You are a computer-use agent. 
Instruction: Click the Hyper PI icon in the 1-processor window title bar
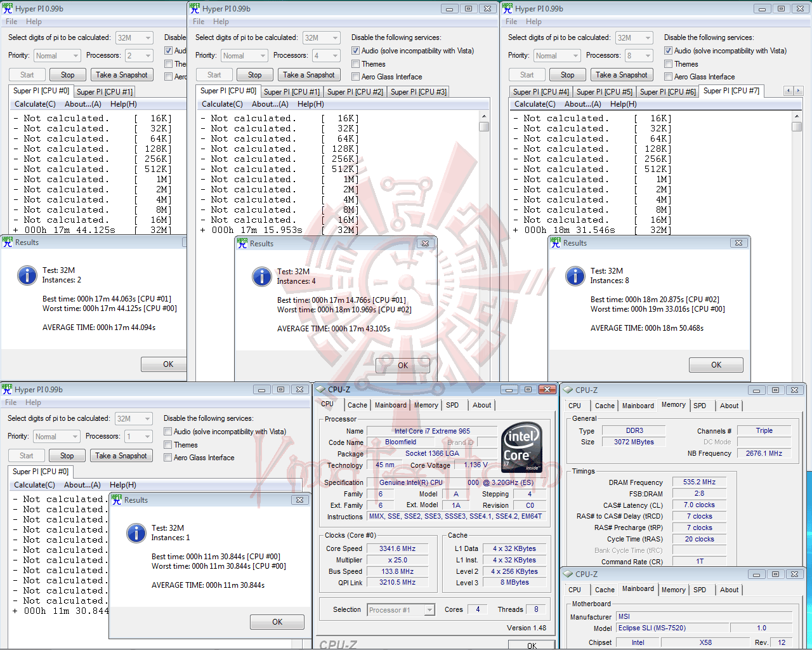click(x=7, y=389)
